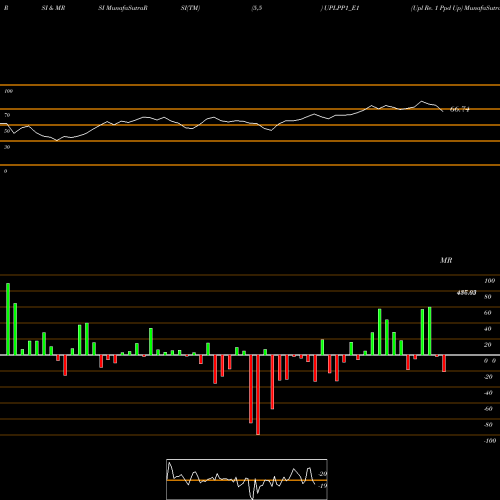Image resolution: width=500 pixels, height=500 pixels.
Task: Click the MR axis label 60
Action: point(488,313)
